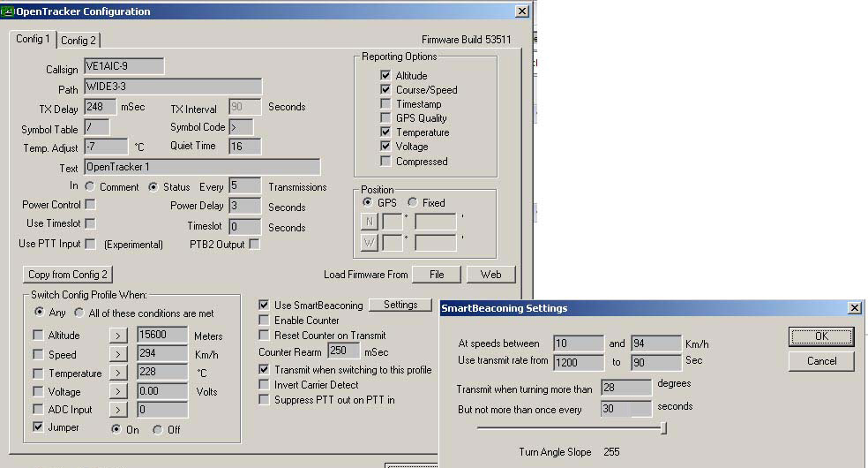Select the Config 1 tab
This screenshot has width=868, height=468.
pos(33,39)
